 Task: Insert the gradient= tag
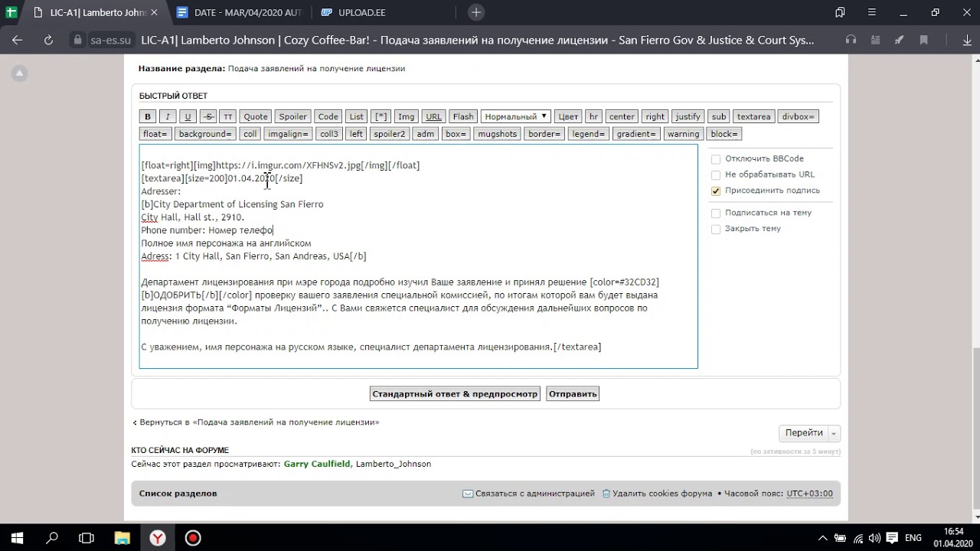coord(637,134)
